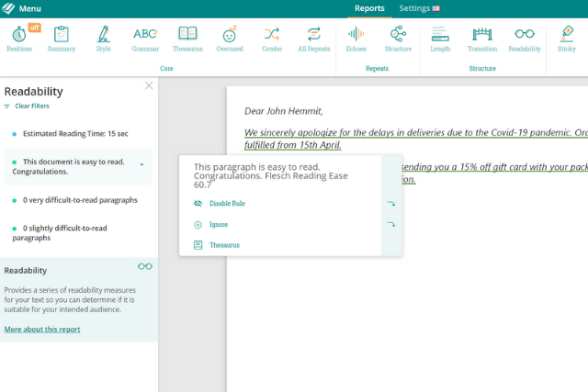
Task: Open the Sticky sentences report
Action: [x=566, y=39]
